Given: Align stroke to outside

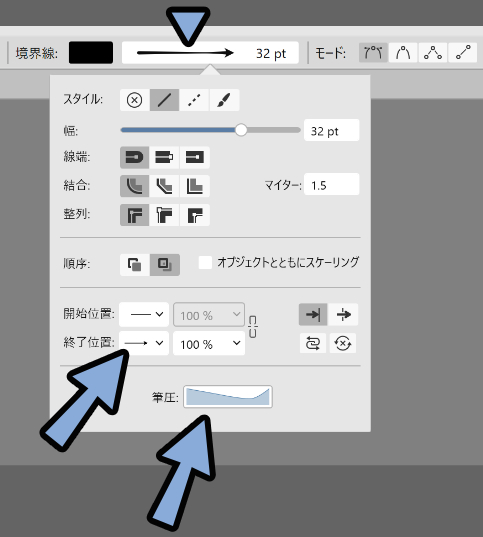Looking at the screenshot, I should pos(195,215).
